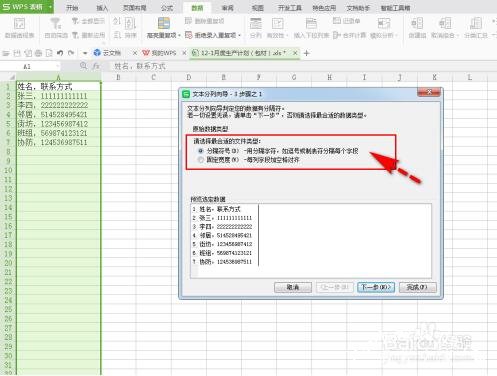The image size is (497, 376).
Task: Click cell containing 张三，111111111111
Action: click(x=59, y=96)
